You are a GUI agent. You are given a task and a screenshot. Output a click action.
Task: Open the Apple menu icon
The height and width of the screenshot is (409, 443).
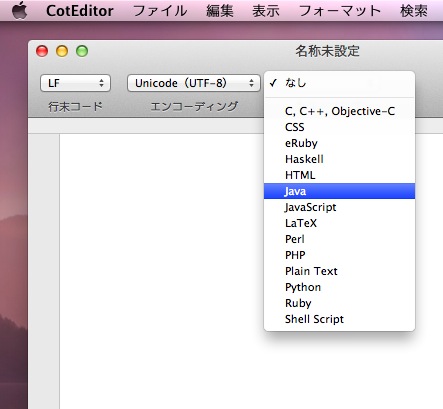[x=19, y=10]
